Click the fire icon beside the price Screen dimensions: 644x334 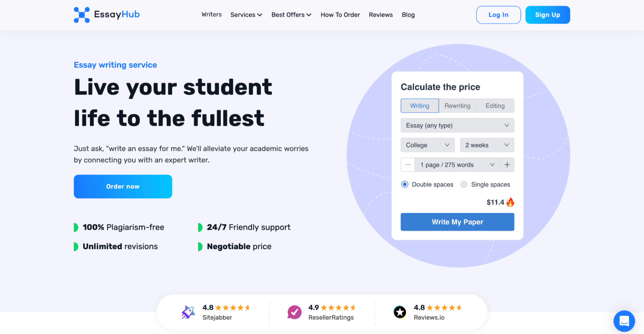[510, 202]
